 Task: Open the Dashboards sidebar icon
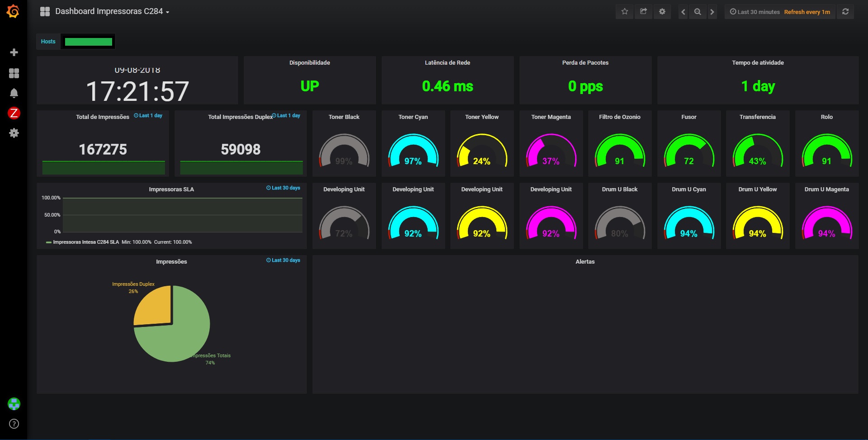14,73
